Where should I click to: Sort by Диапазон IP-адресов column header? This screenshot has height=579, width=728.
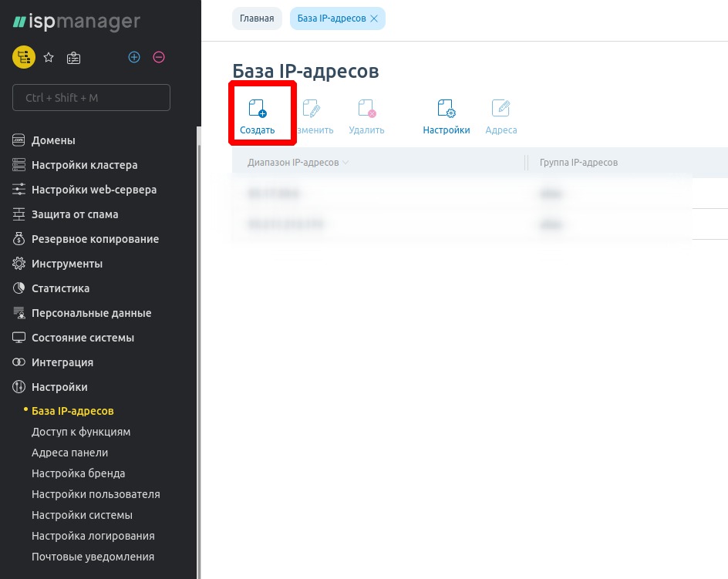293,163
